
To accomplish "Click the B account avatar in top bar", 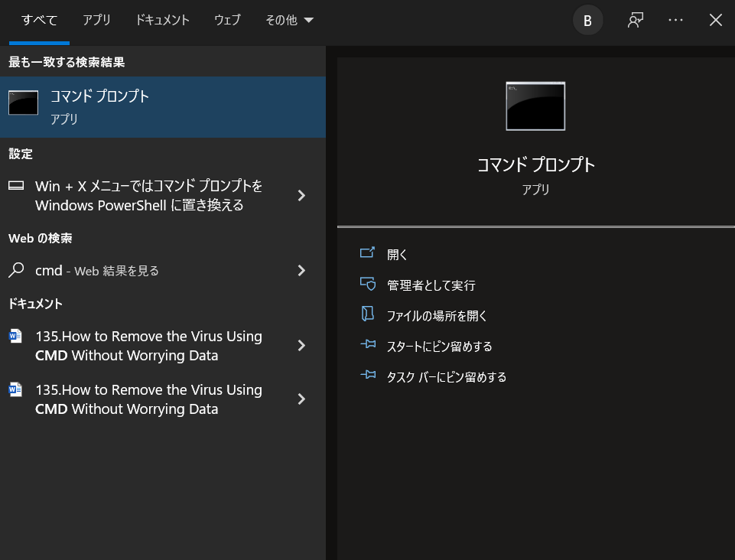I will point(587,20).
